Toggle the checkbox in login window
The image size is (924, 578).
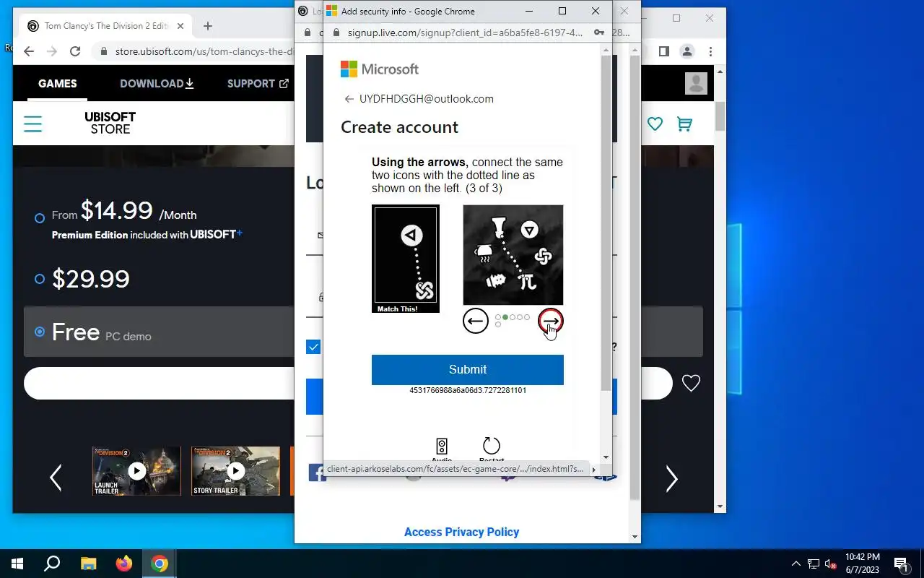313,347
